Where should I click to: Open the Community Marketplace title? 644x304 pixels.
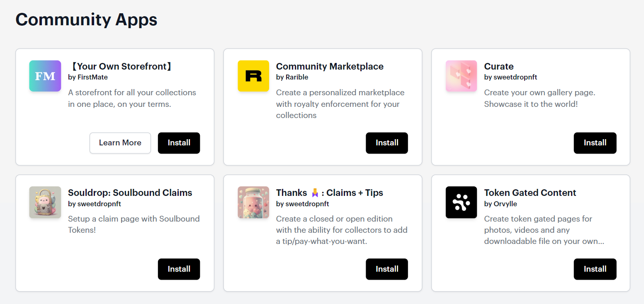coord(330,66)
